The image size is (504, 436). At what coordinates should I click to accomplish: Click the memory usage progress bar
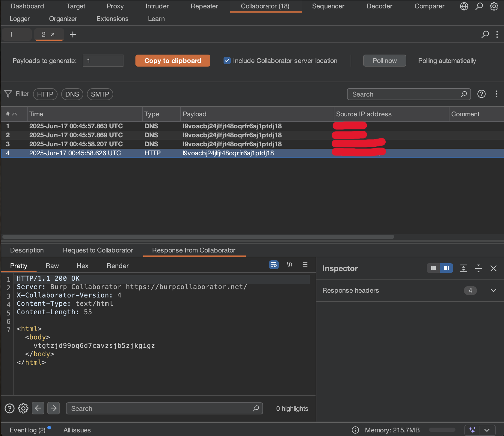tap(442, 430)
